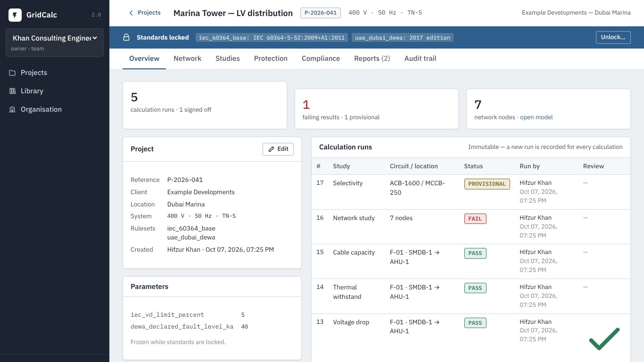Click the failing results card showing 1
This screenshot has width=644, height=362.
tap(377, 109)
